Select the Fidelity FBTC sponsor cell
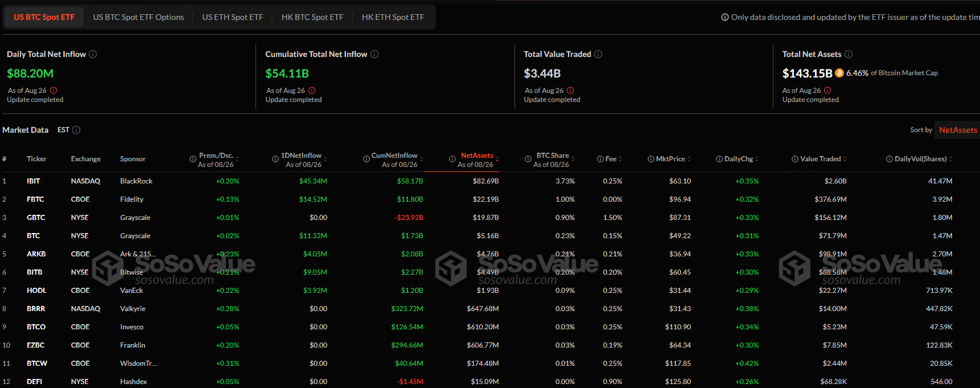The width and height of the screenshot is (980, 388). (131, 199)
